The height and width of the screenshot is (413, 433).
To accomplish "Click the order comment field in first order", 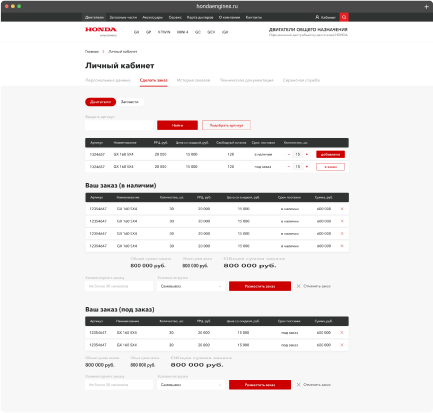I will coord(119,286).
